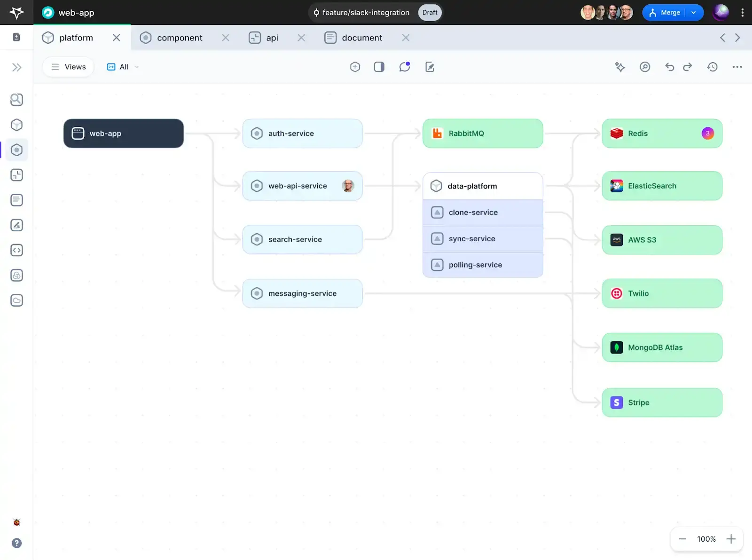Open version history clock icon
This screenshot has height=560, width=752.
712,67
